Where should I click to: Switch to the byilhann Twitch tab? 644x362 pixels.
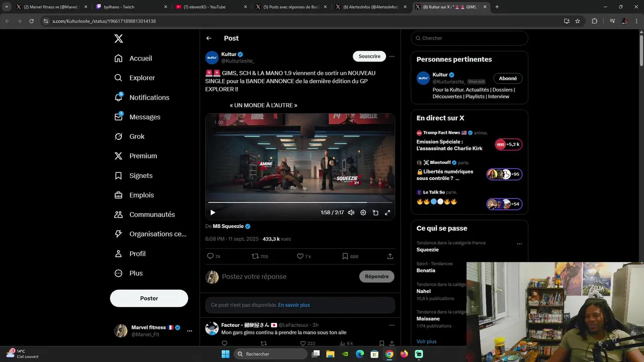[131, 7]
